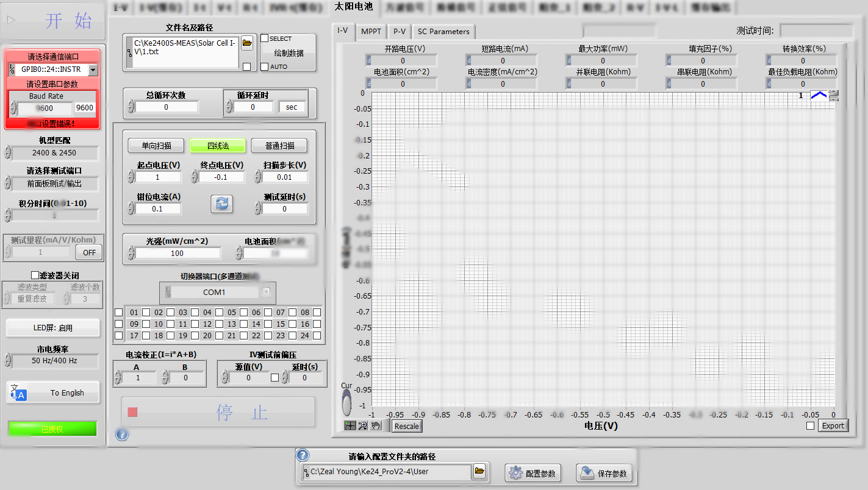868x490 pixels.
Task: Open the 前面板测试/输出 terminal selector
Action: click(54, 183)
